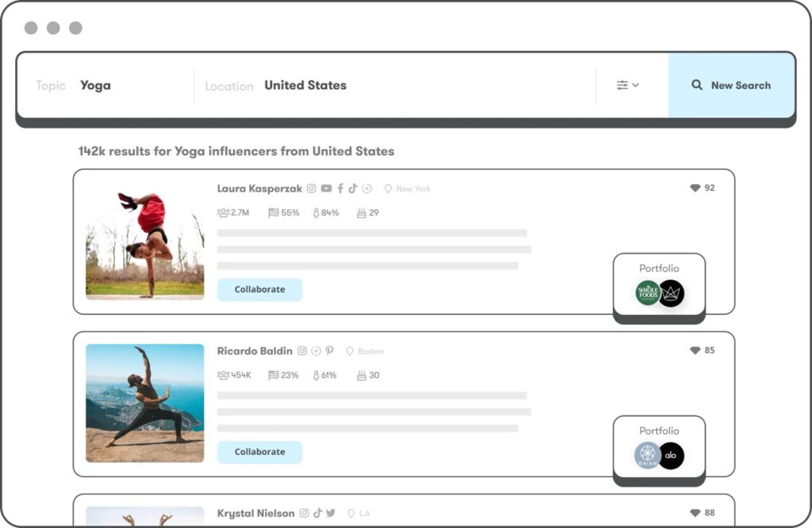Click the Boston location text
The height and width of the screenshot is (528, 812).
pos(371,351)
